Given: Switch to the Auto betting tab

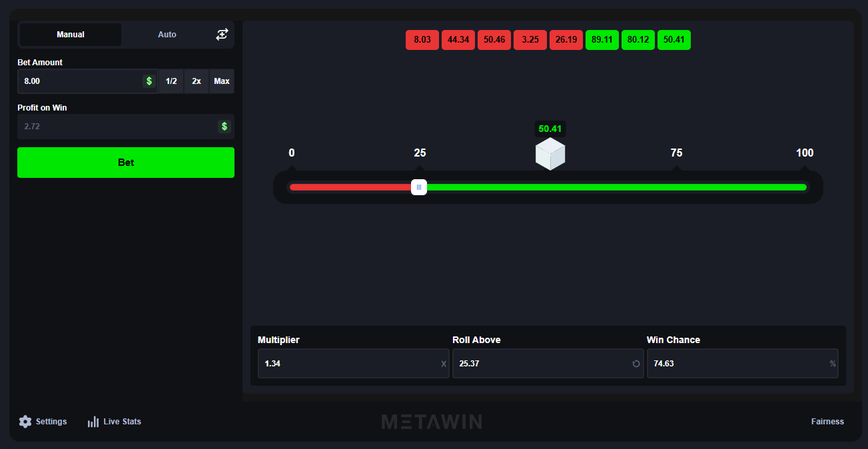Looking at the screenshot, I should point(167,35).
